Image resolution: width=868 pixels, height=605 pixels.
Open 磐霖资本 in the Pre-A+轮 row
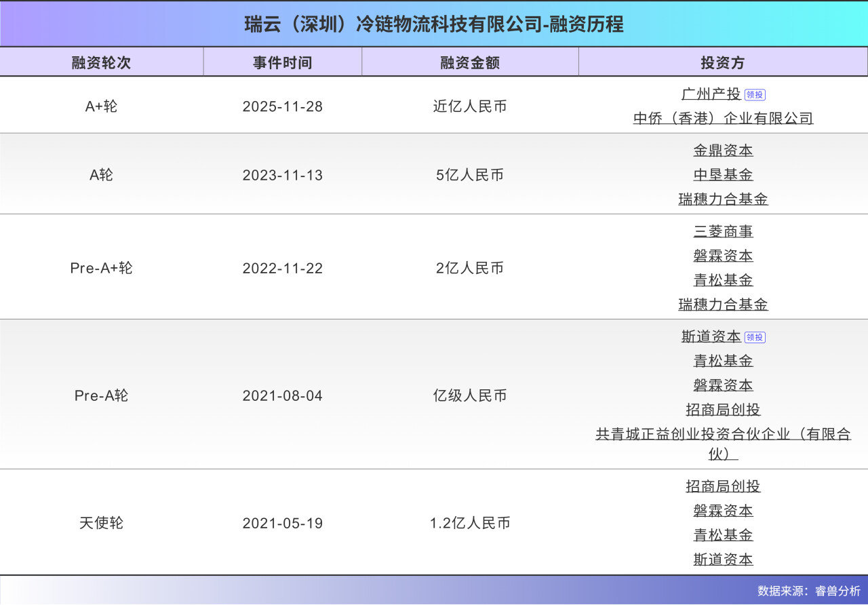[x=723, y=256]
